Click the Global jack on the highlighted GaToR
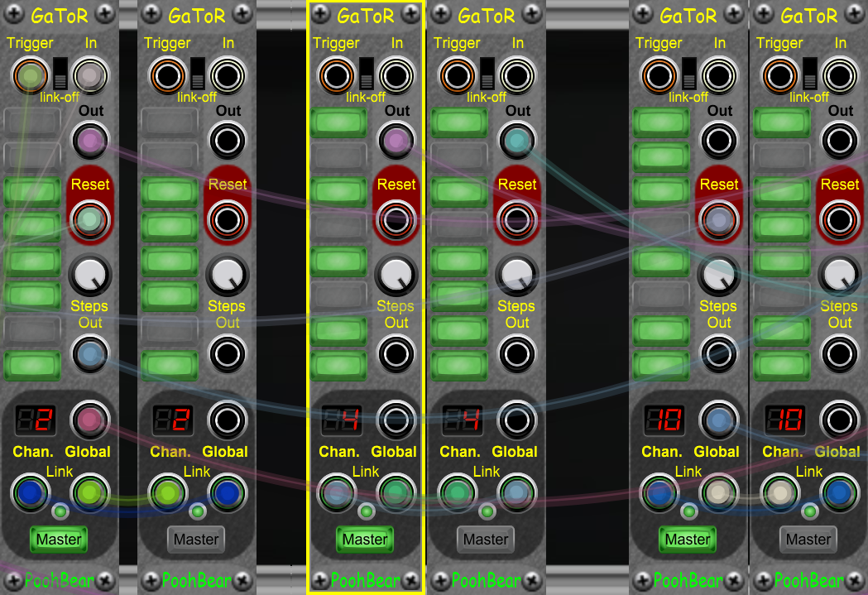The width and height of the screenshot is (868, 595). [x=396, y=420]
